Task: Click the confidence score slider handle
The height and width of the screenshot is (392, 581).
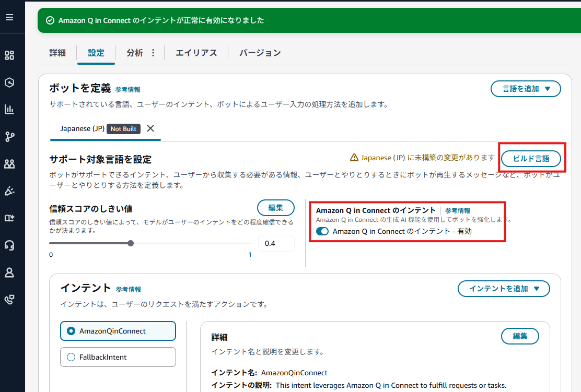Action: tap(131, 243)
